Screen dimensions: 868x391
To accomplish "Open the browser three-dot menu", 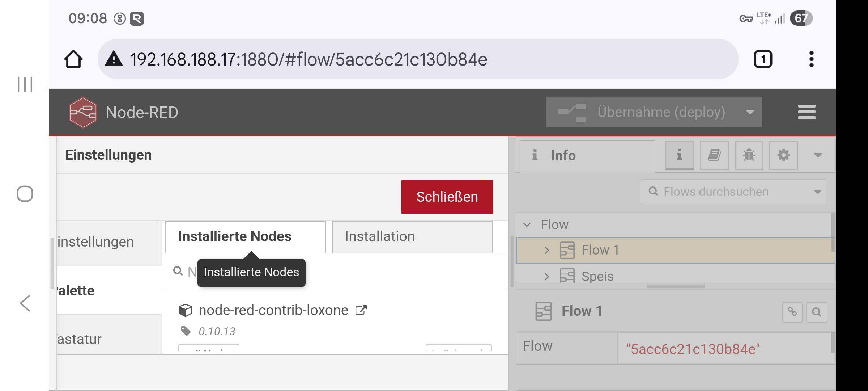I will [811, 59].
